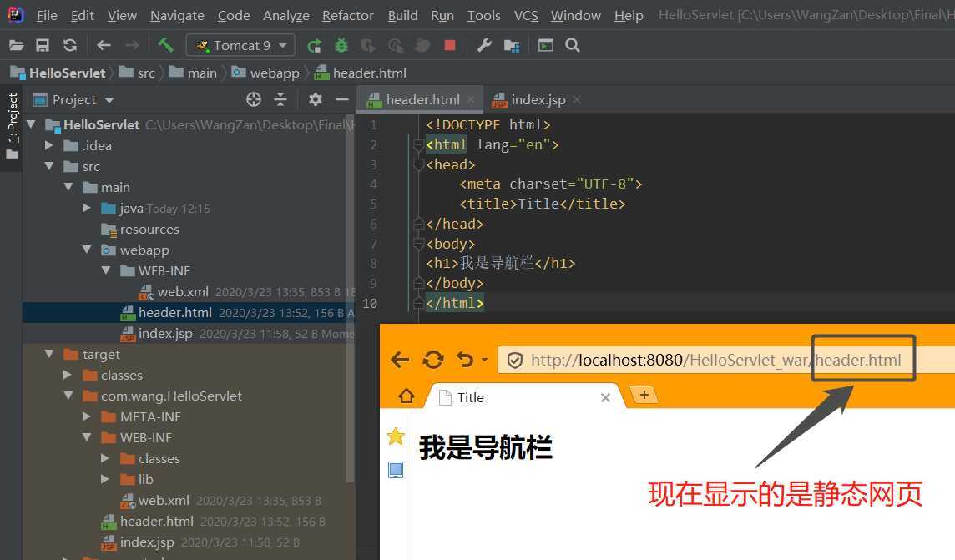Viewport: 955px width, 560px height.
Task: Click the Open folder toolbar icon
Action: click(17, 45)
